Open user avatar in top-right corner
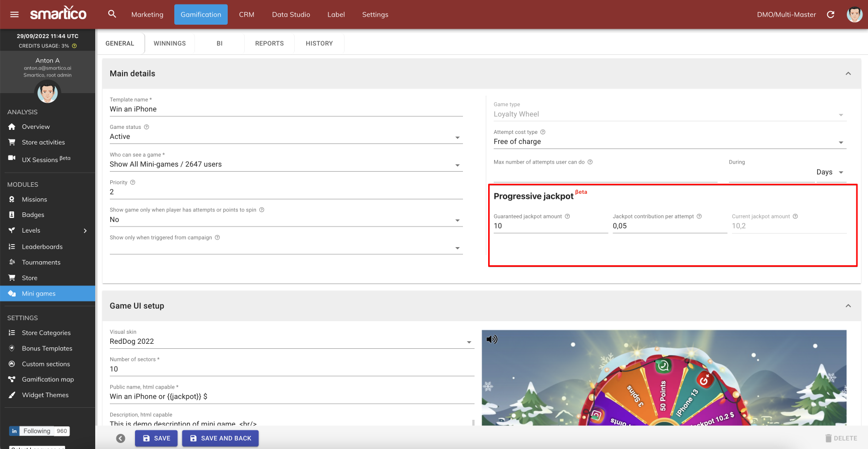 coord(854,15)
